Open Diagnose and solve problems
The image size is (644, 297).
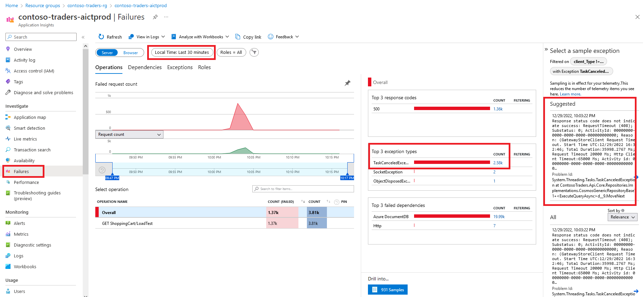[x=43, y=92]
